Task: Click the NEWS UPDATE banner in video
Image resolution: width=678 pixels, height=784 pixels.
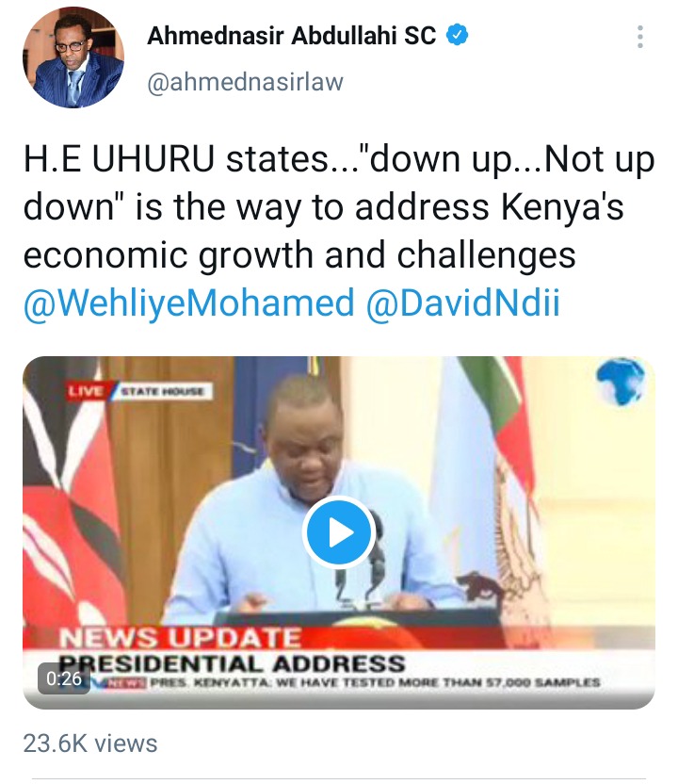Action: (x=180, y=638)
